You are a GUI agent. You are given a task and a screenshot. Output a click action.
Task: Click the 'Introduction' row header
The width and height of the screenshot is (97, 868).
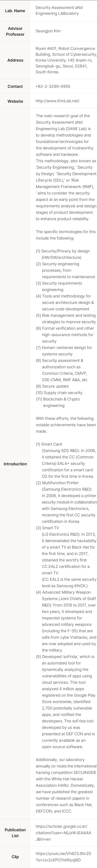pos(15,464)
